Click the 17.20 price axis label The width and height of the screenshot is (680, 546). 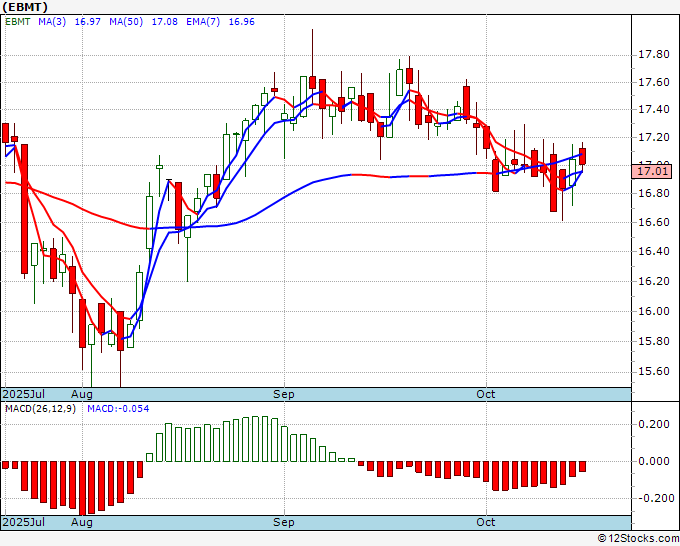coord(654,137)
